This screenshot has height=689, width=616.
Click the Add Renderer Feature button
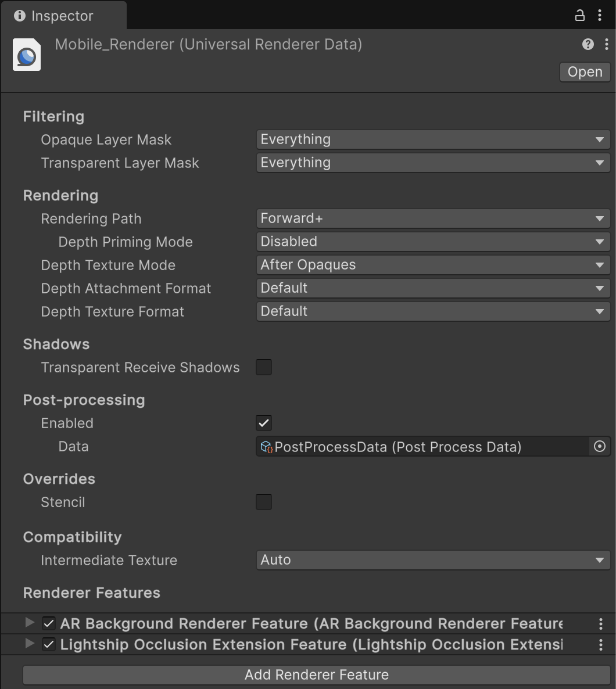(317, 674)
